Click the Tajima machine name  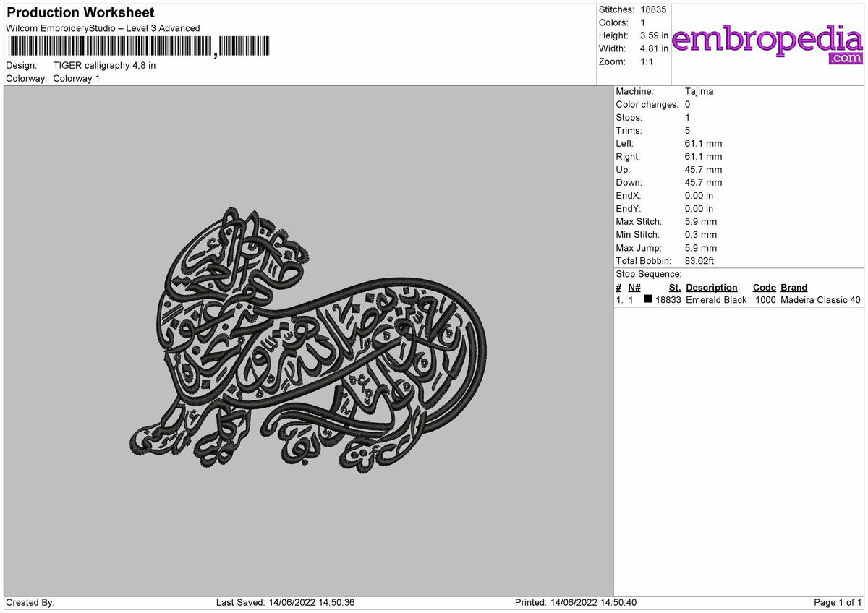point(700,91)
